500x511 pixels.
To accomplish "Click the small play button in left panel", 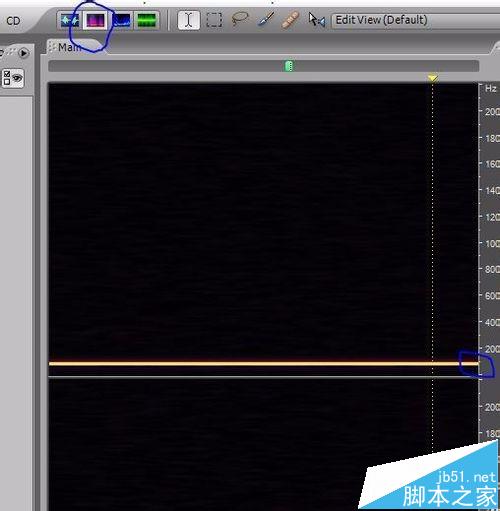I will [x=24, y=53].
